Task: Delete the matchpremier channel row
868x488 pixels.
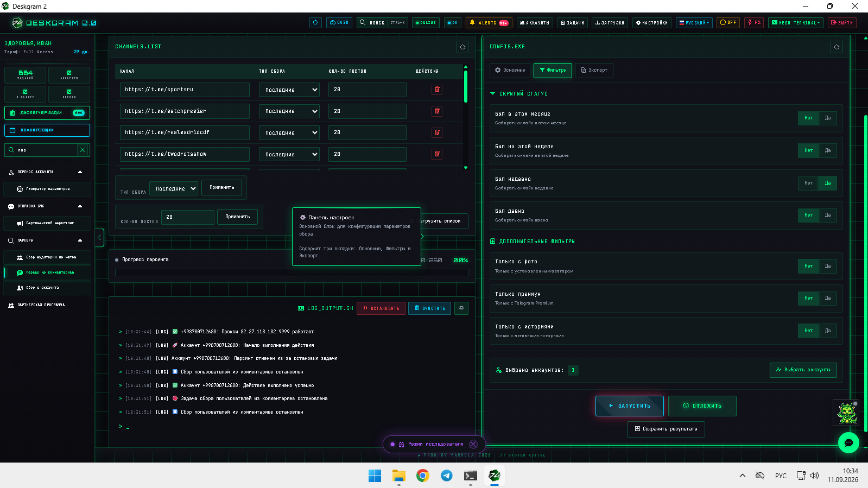Action: (x=437, y=111)
